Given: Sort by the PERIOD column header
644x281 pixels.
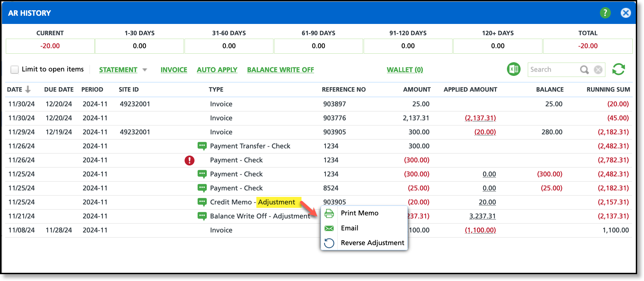Looking at the screenshot, I should (x=92, y=90).
